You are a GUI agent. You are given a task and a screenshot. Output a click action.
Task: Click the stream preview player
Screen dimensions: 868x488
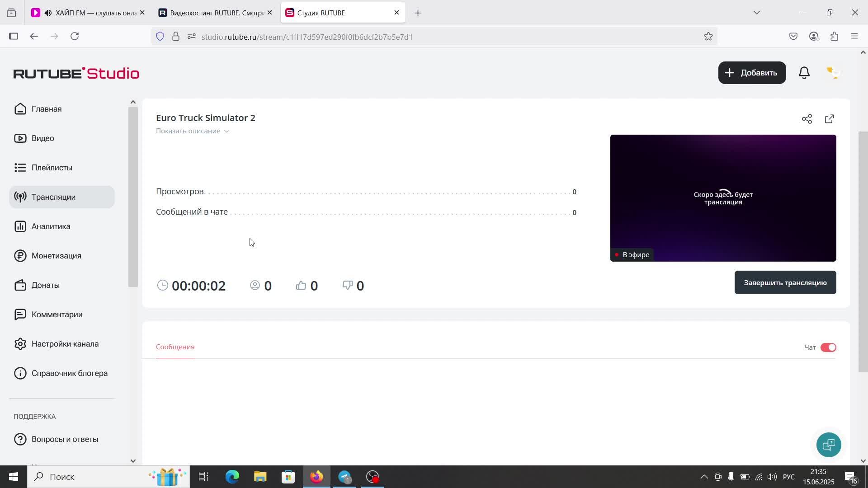point(723,198)
